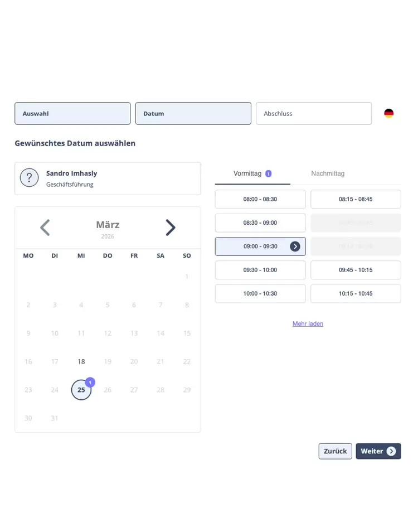
Task: Click the purple badge on calendar day 25
Action: tap(90, 383)
